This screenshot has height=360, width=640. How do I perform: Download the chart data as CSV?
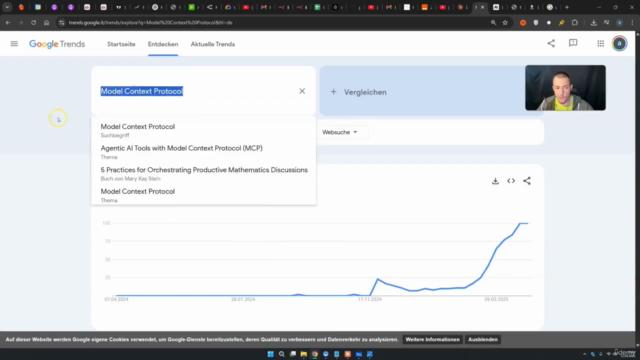coord(495,181)
